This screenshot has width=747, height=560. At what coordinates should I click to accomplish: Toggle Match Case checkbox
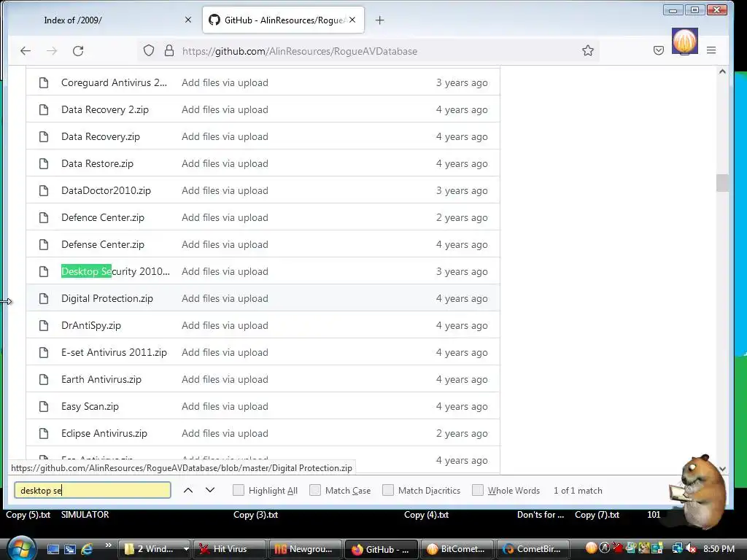click(315, 490)
